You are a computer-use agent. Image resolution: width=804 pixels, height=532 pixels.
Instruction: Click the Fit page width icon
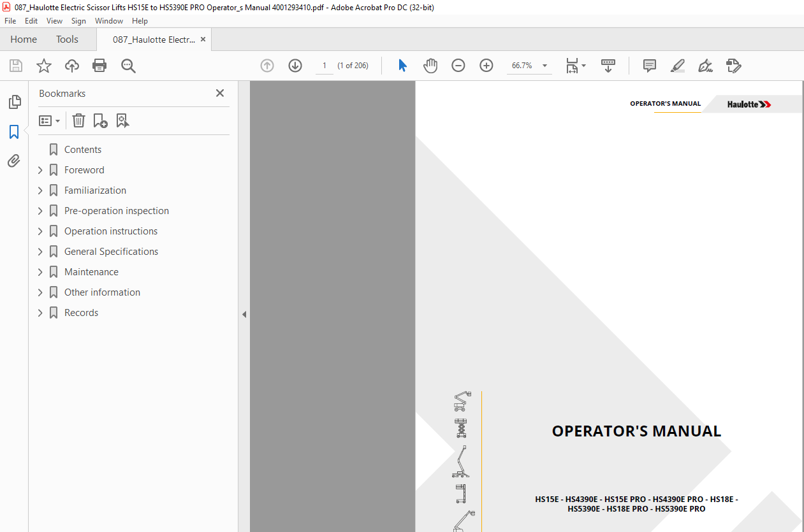pyautogui.click(x=572, y=66)
